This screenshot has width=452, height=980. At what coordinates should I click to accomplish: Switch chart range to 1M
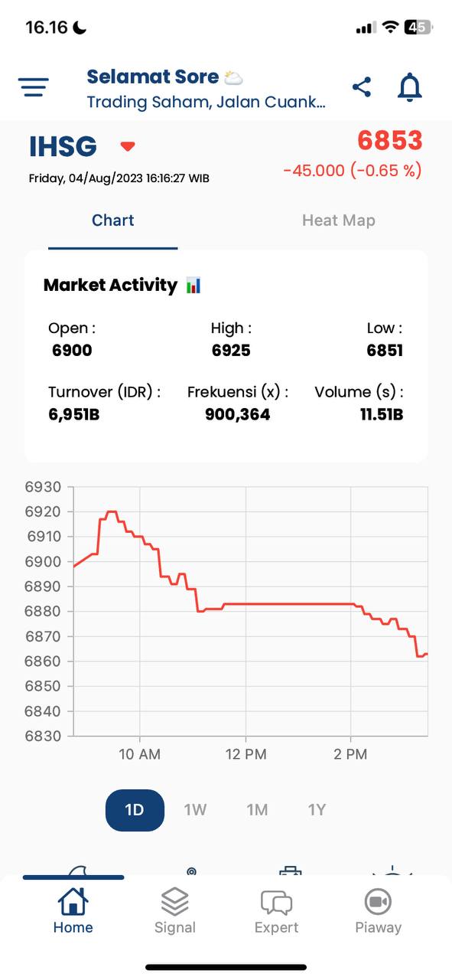pyautogui.click(x=257, y=810)
